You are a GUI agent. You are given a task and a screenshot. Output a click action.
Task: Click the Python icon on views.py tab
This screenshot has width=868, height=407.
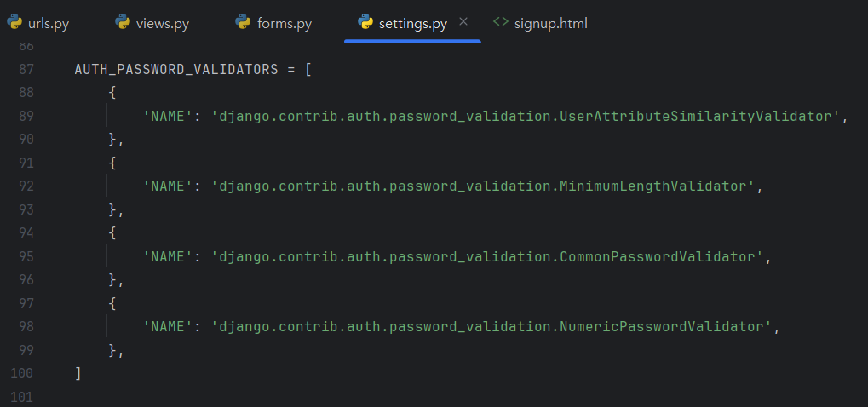pyautogui.click(x=123, y=23)
